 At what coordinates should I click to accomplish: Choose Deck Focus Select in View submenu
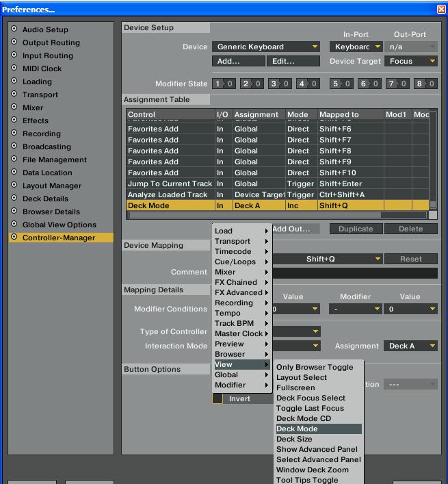pos(319,398)
